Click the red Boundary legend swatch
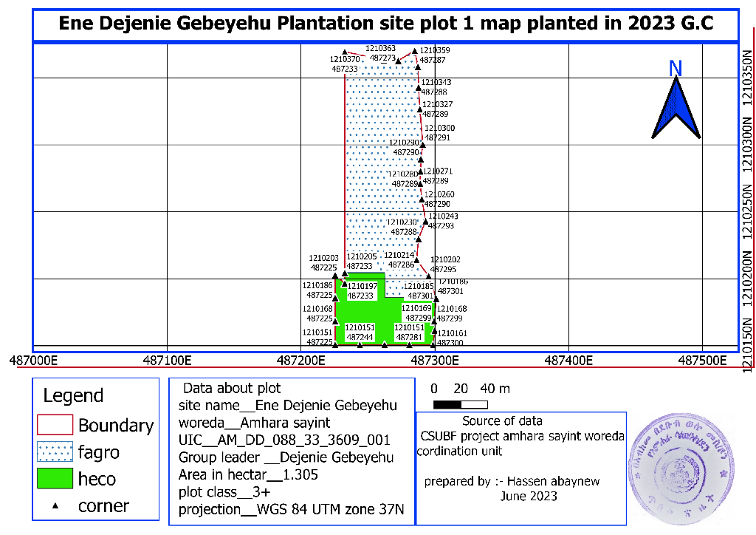Image resolution: width=756 pixels, height=535 pixels. click(x=55, y=425)
